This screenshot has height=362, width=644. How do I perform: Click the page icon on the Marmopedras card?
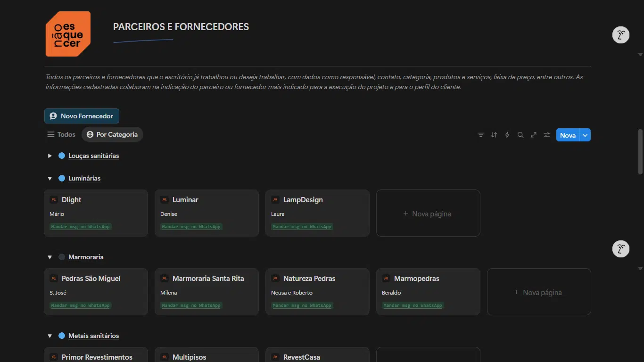pos(386,279)
